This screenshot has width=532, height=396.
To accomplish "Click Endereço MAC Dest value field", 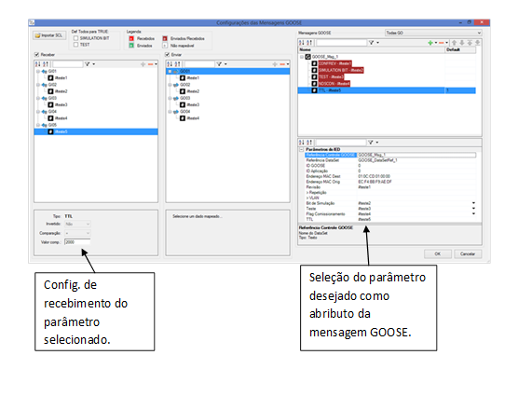I will [416, 176].
